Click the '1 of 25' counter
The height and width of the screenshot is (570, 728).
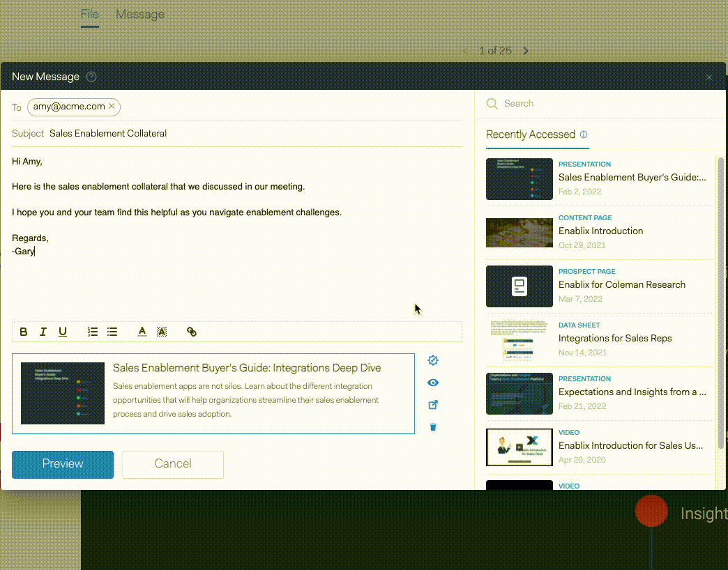[x=495, y=51]
